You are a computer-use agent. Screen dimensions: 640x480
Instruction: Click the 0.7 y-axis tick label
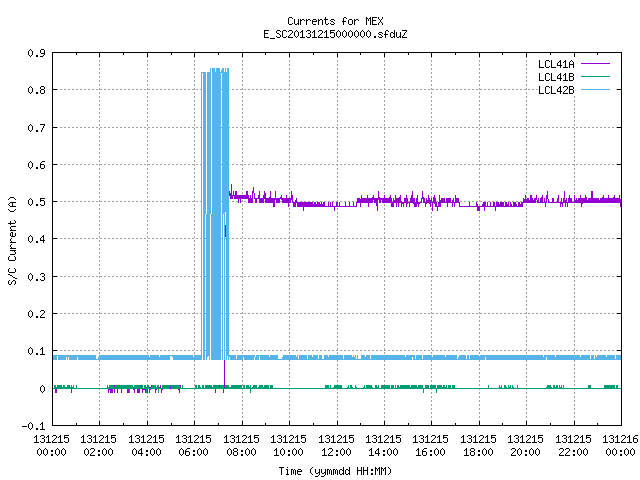click(x=36, y=128)
